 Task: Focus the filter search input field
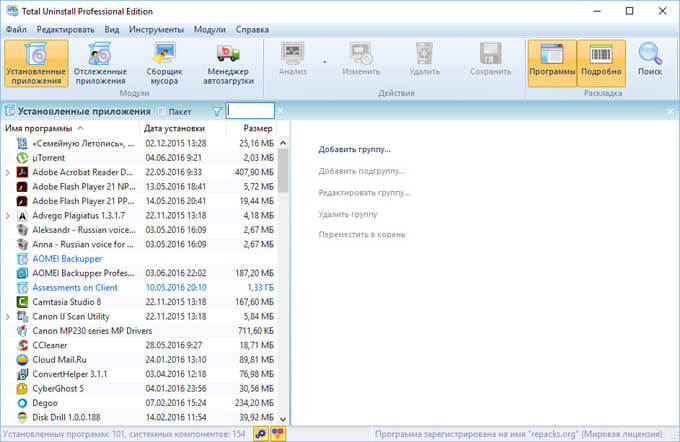click(250, 111)
